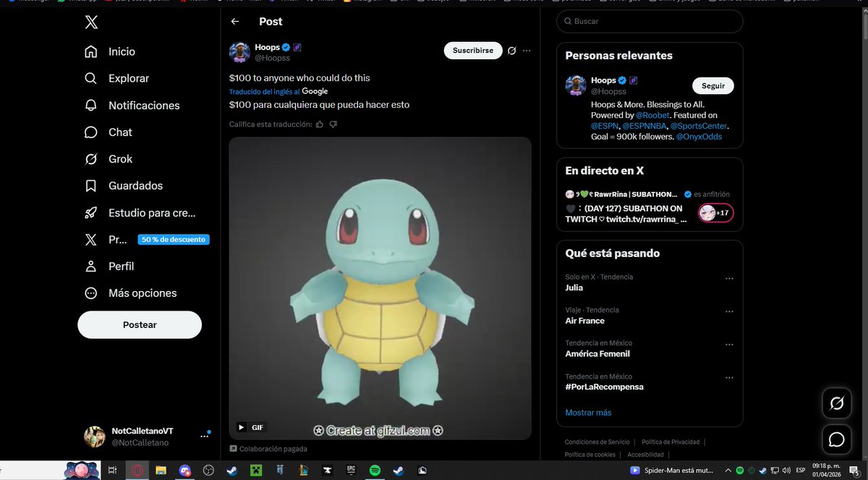Open Perfil from the sidebar
Screen dimensions: 868x480
pos(110,266)
